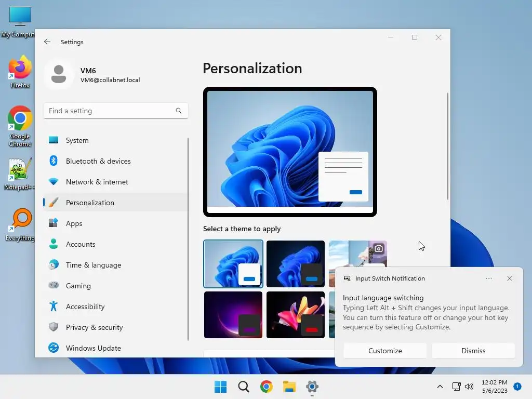The width and height of the screenshot is (532, 399).
Task: Click the VM6 user avatar picture
Action: pyautogui.click(x=59, y=74)
